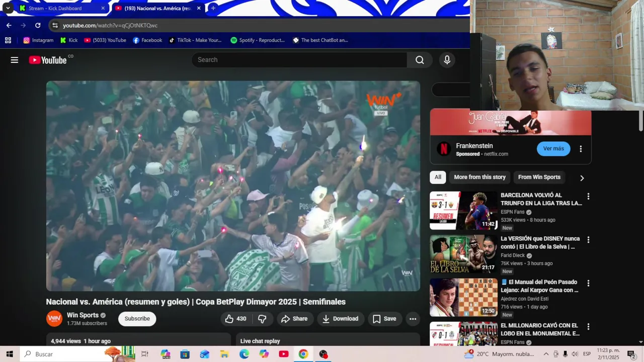Click the page vertical scrollbar

(640, 121)
